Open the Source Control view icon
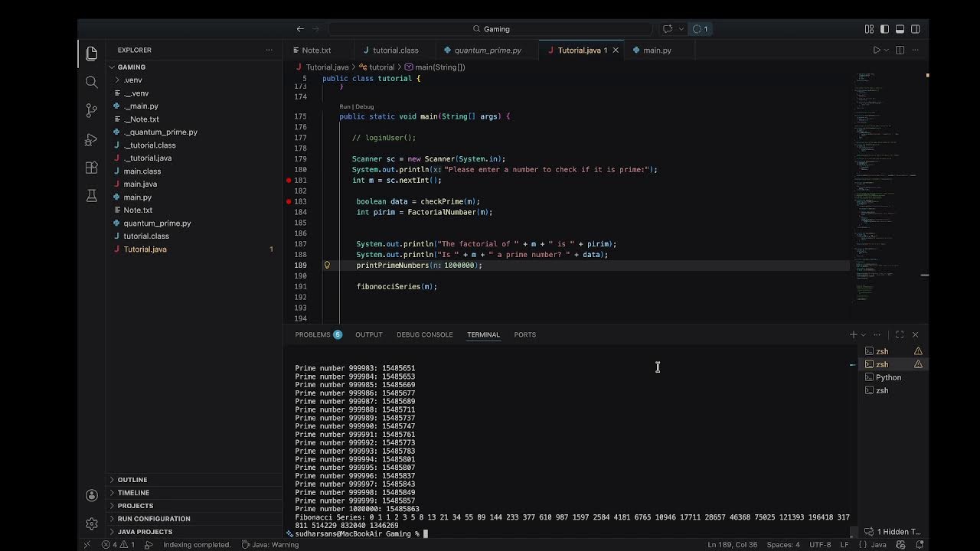Viewport: 980px width, 551px height. click(x=92, y=110)
